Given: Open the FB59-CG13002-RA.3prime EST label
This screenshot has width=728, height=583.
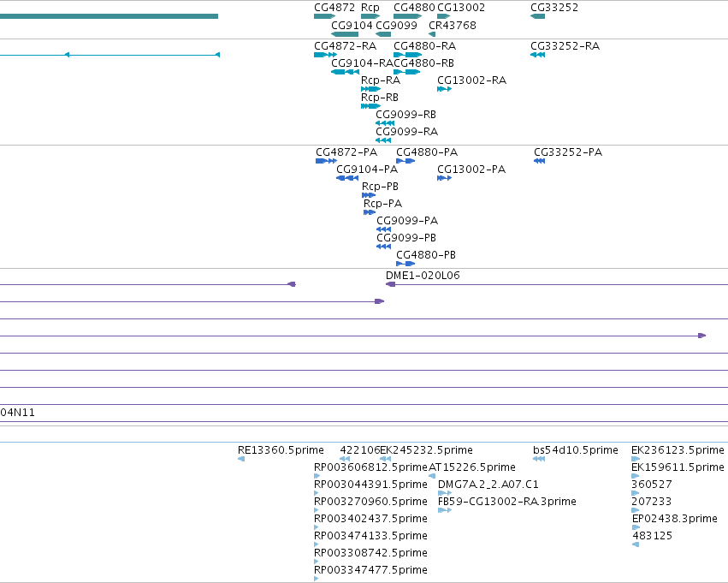Looking at the screenshot, I should (x=507, y=502).
